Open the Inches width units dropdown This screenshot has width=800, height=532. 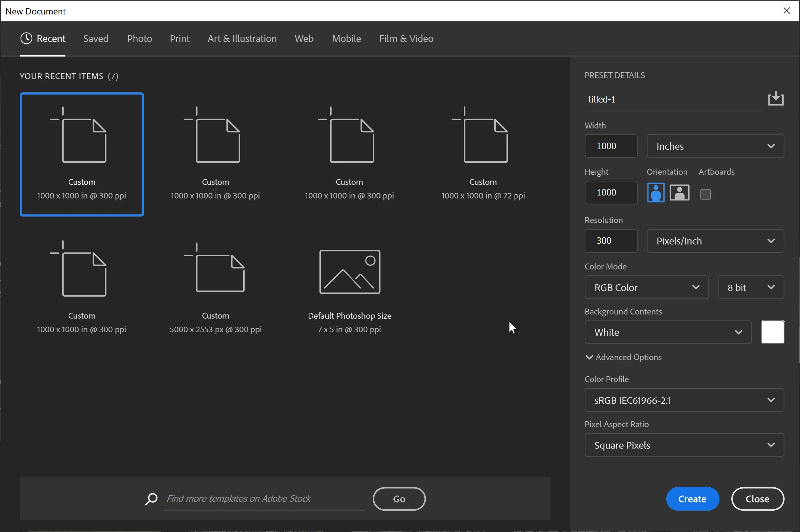(715, 146)
